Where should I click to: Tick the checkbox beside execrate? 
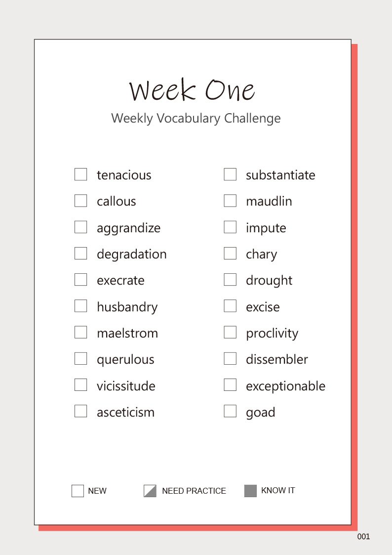[x=81, y=280]
